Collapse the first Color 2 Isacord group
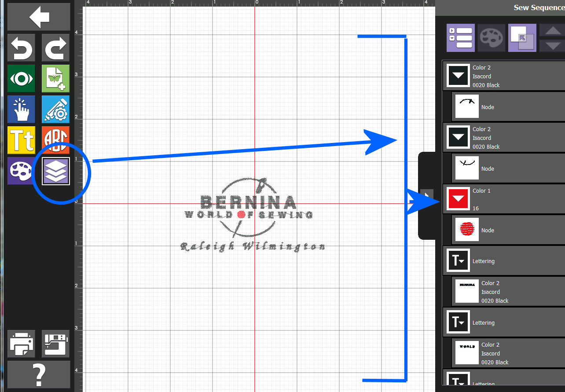Screen dimensions: 565x392 coord(458,76)
